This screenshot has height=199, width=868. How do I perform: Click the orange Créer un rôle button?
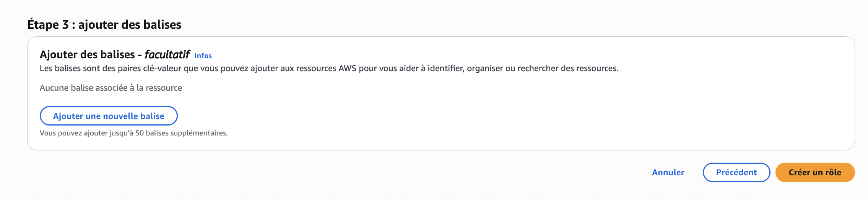[x=814, y=172]
